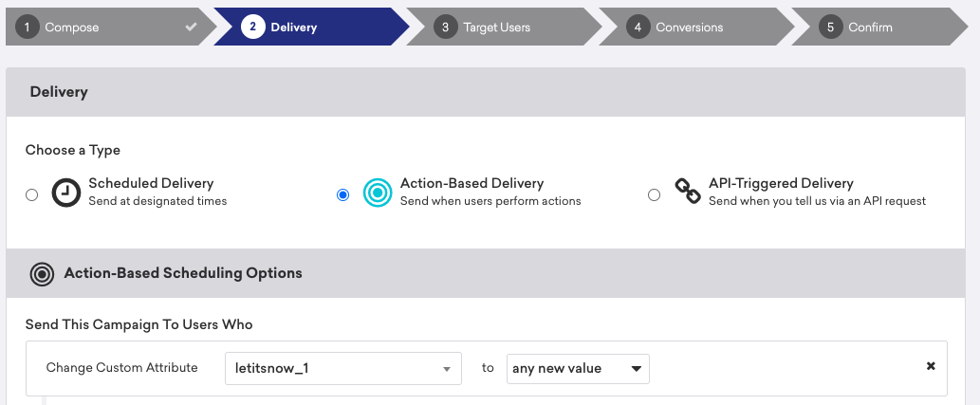Image resolution: width=980 pixels, height=405 pixels.
Task: Click the step 3 number badge
Action: [x=445, y=28]
